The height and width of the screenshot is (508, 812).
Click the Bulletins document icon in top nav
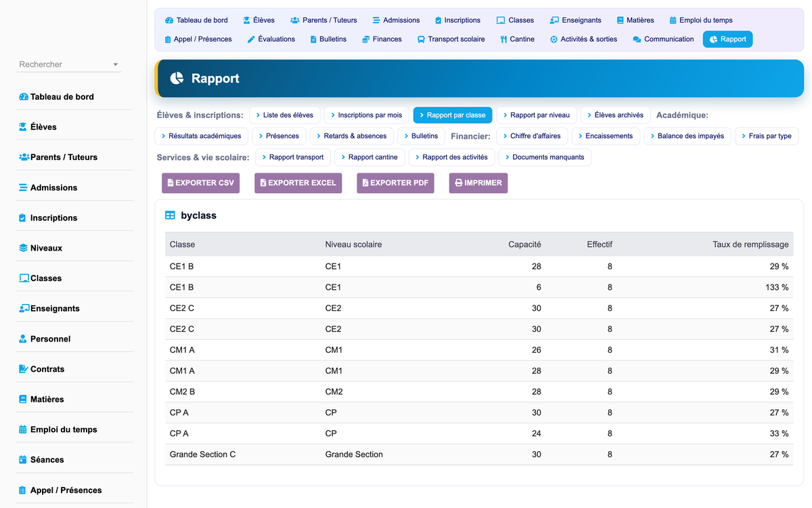point(313,39)
